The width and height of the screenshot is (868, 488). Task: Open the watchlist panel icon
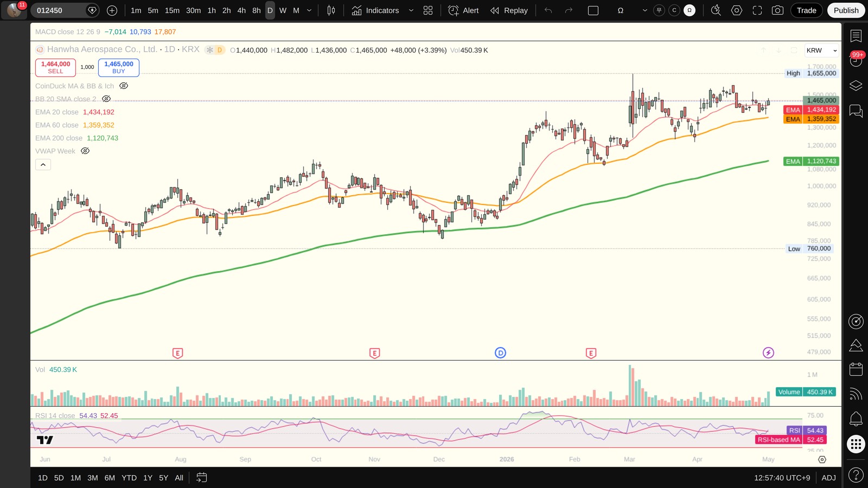click(x=856, y=36)
